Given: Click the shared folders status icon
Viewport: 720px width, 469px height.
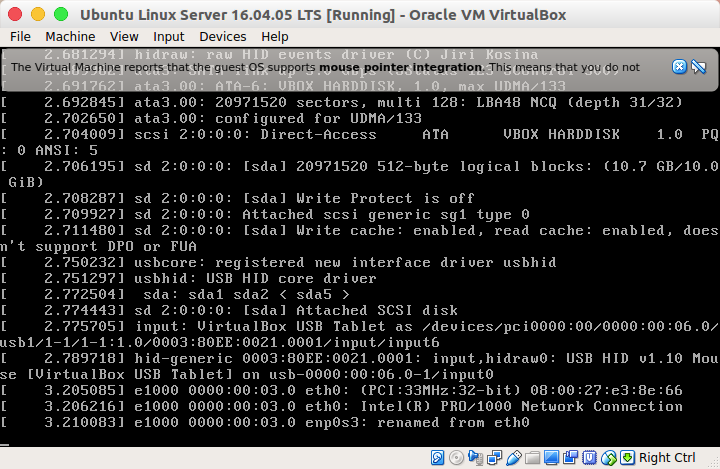Looking at the screenshot, I should coord(533,458).
